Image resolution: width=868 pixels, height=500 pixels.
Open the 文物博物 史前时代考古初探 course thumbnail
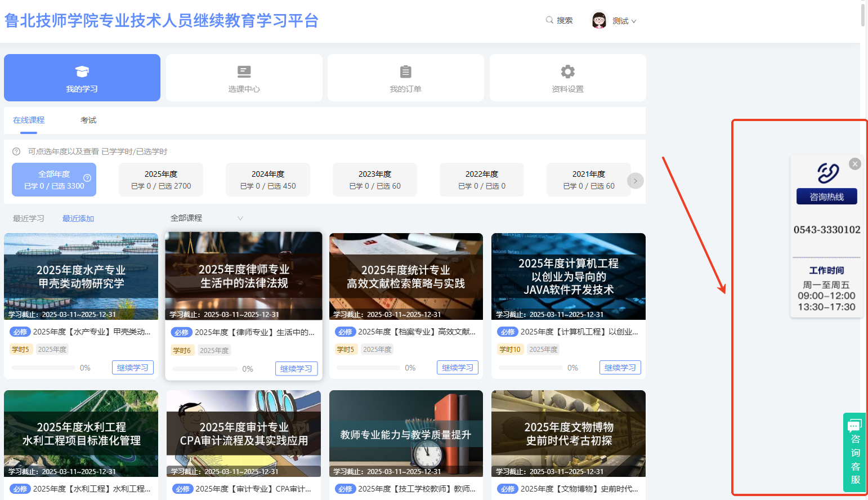(x=569, y=434)
